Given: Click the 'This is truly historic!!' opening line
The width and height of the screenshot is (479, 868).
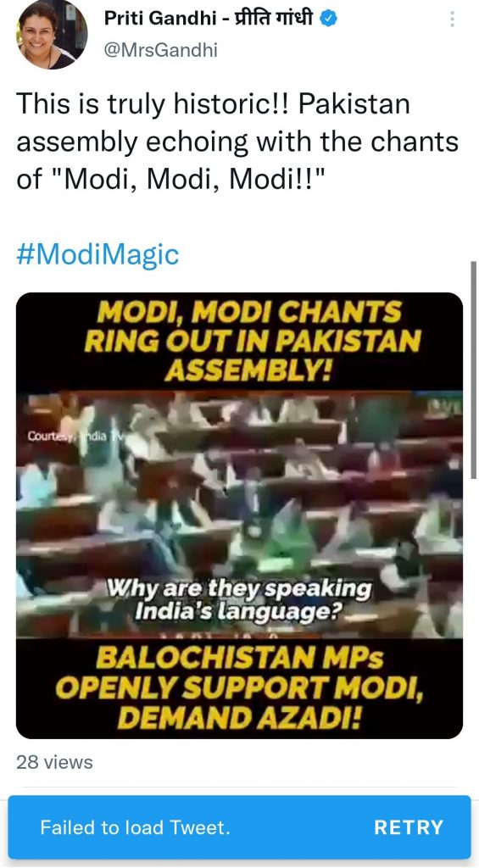Looking at the screenshot, I should pos(154,103).
